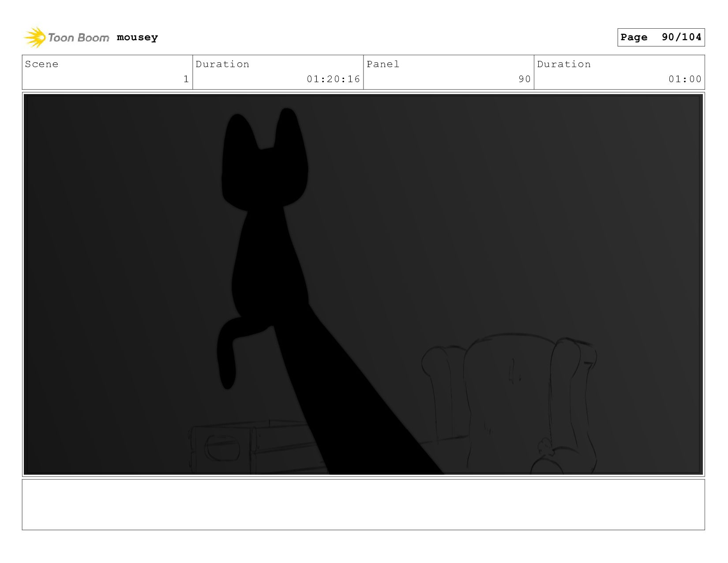Select panel number value '90'
The image size is (728, 563).
(x=525, y=79)
